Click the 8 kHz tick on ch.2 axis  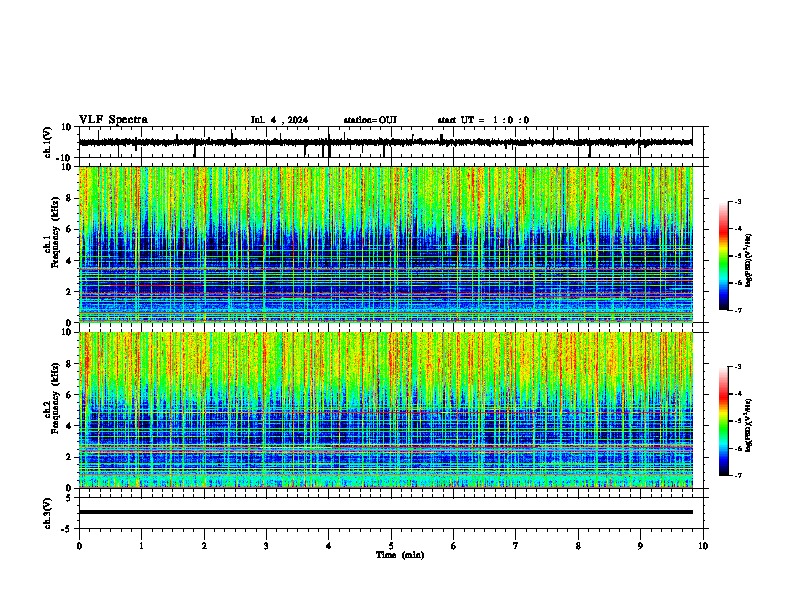coord(69,364)
